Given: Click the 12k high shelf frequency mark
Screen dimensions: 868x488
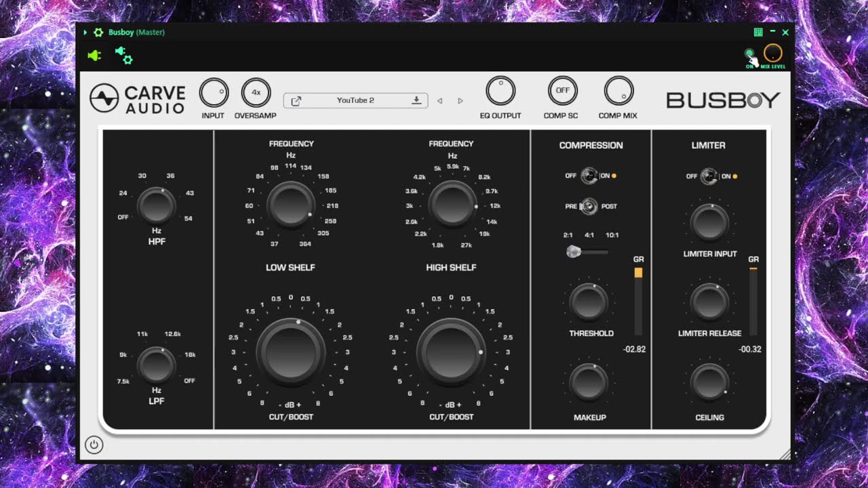Looking at the screenshot, I should click(x=495, y=205).
